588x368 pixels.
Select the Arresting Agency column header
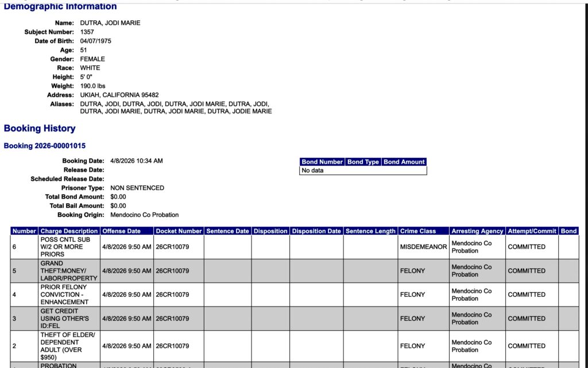point(477,231)
